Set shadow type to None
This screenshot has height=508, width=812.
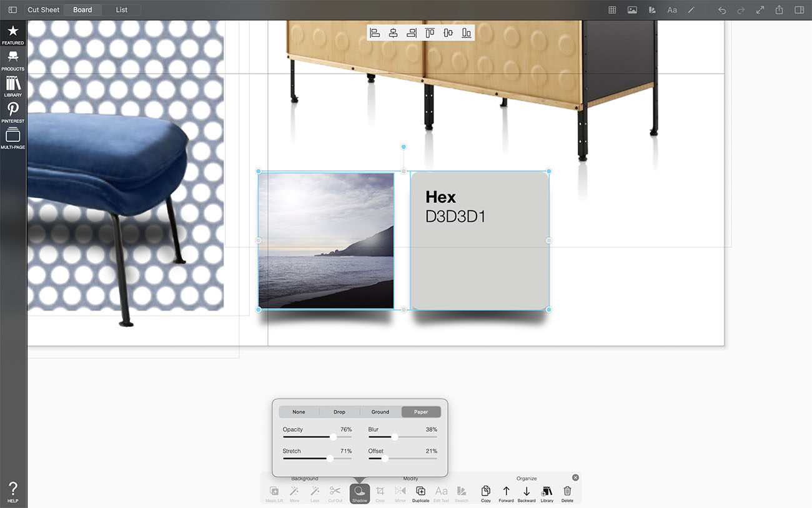[299, 412]
